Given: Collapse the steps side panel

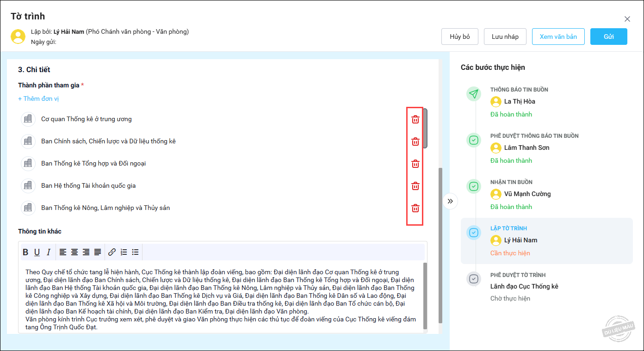Looking at the screenshot, I should pos(450,201).
